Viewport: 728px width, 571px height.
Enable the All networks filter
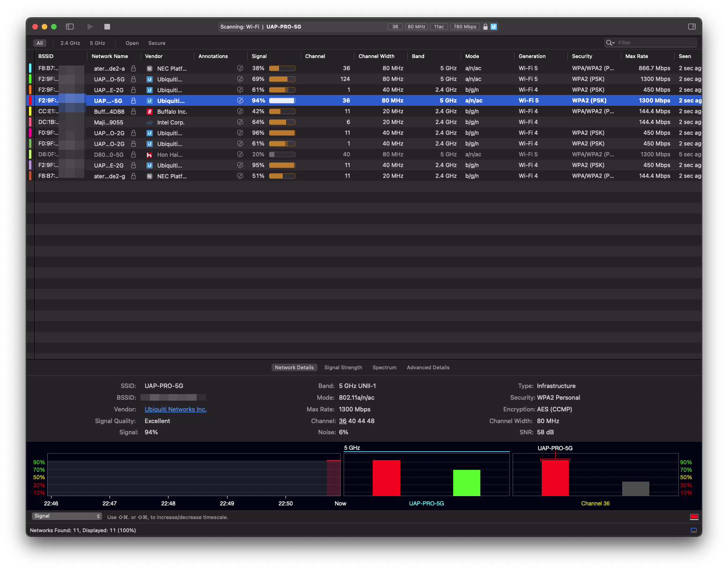(x=40, y=43)
